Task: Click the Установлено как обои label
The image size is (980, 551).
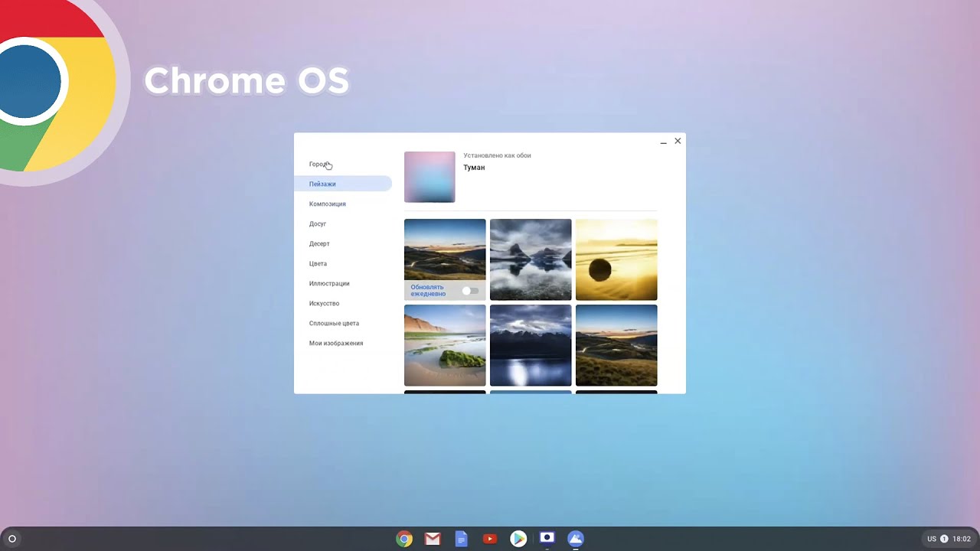Action: pos(497,155)
